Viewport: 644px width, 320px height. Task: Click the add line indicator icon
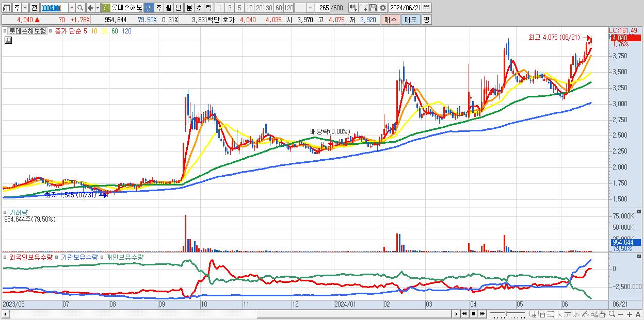click(x=364, y=8)
